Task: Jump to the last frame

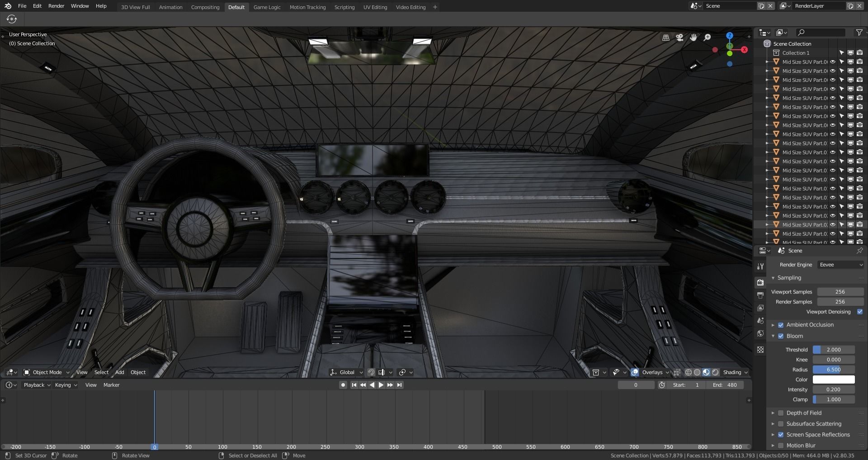Action: 399,385
